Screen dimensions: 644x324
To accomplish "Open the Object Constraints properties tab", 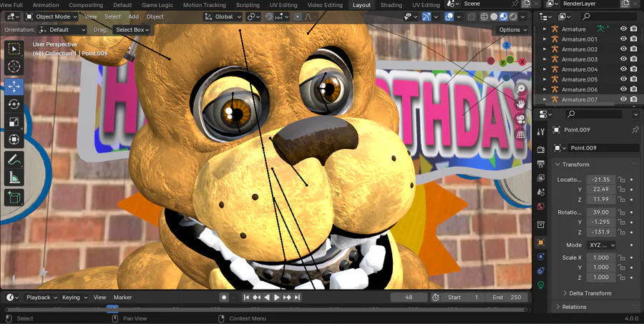I will (541, 270).
